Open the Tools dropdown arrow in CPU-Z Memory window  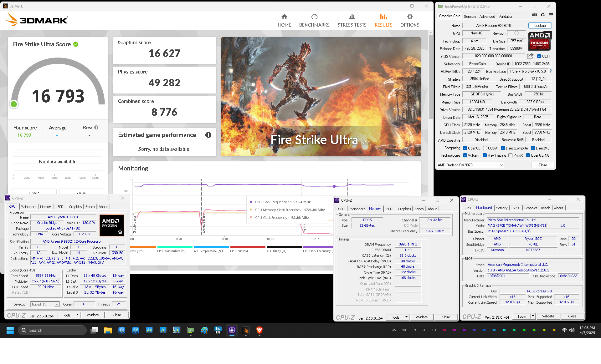(406, 317)
